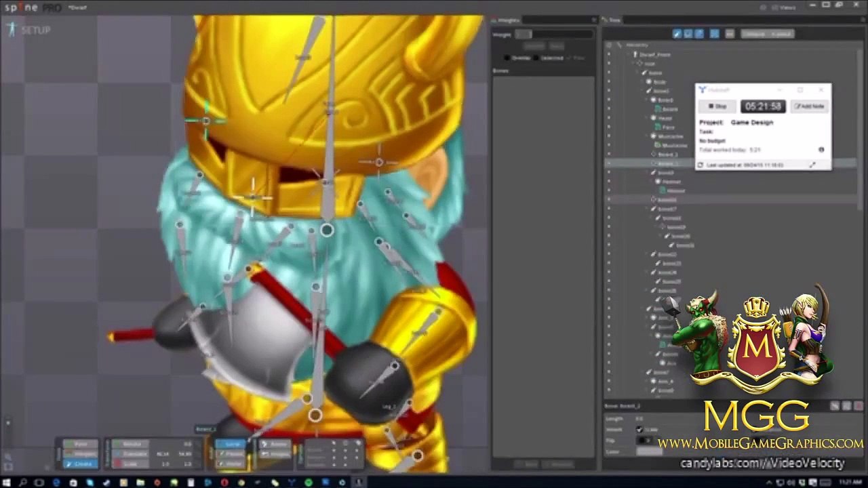Select the Rotate transform tool
This screenshot has width=868, height=488.
coord(130,444)
